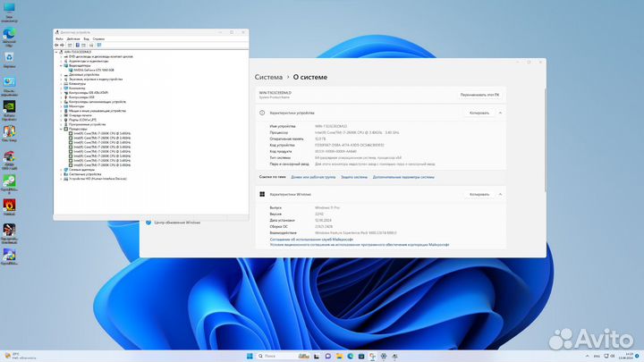Click the Settings window vertical scrollbar

pyautogui.click(x=545, y=139)
